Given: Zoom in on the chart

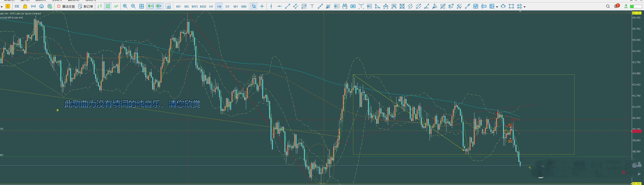Looking at the screenshot, I should (125, 6).
